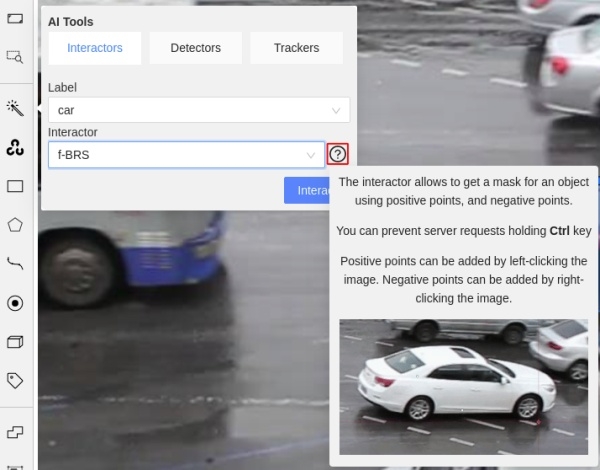Click the merge shapes icon
600x470 pixels.
pyautogui.click(x=15, y=431)
